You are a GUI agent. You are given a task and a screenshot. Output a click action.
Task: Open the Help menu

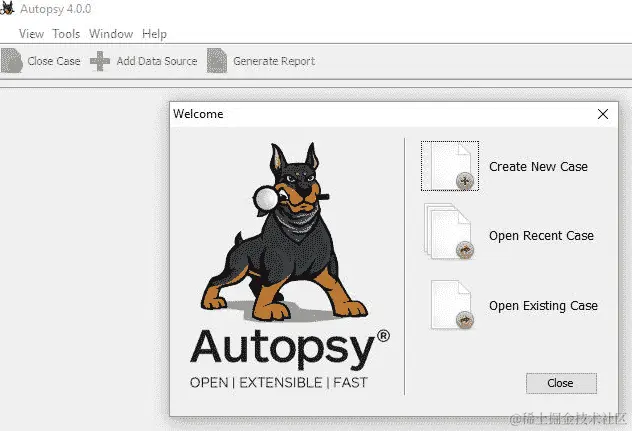pos(154,34)
